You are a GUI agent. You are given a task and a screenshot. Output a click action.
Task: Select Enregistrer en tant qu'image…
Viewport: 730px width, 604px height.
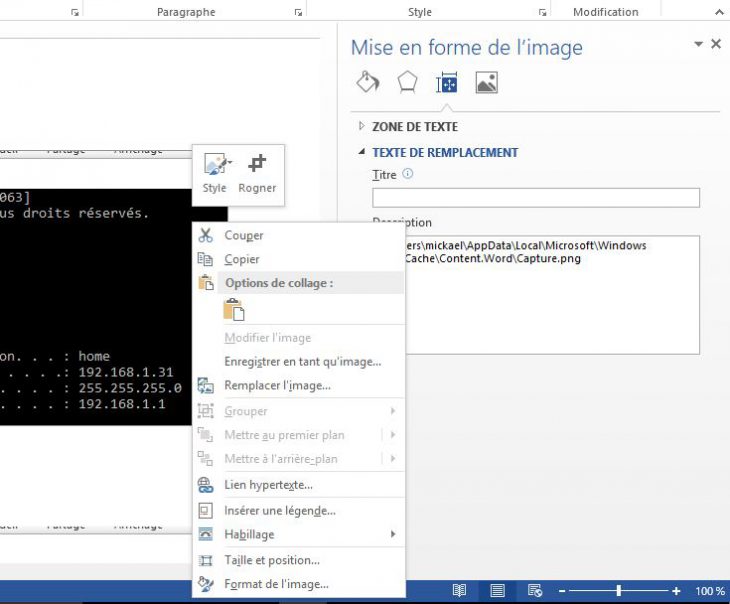[298, 362]
